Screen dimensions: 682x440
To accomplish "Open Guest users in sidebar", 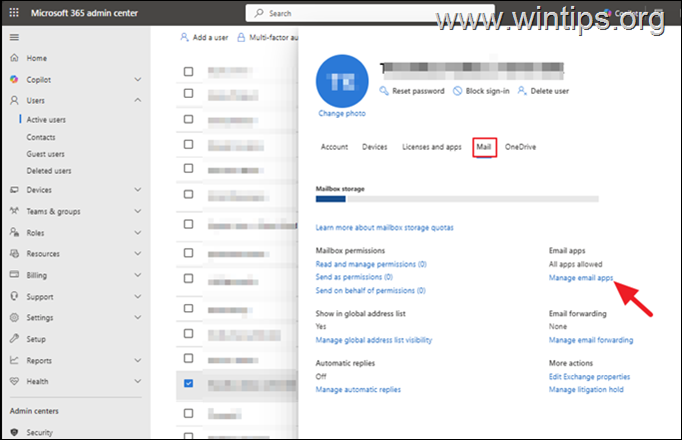I will (x=45, y=154).
